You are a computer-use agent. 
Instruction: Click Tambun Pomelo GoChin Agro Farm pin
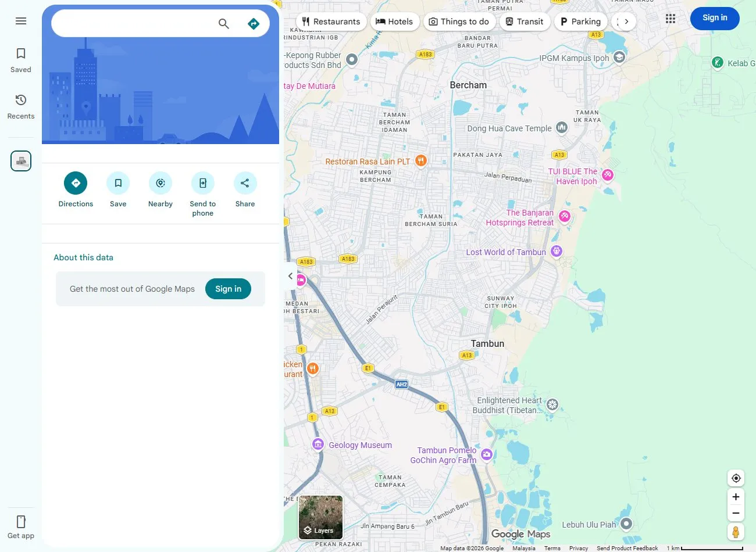pos(487,454)
